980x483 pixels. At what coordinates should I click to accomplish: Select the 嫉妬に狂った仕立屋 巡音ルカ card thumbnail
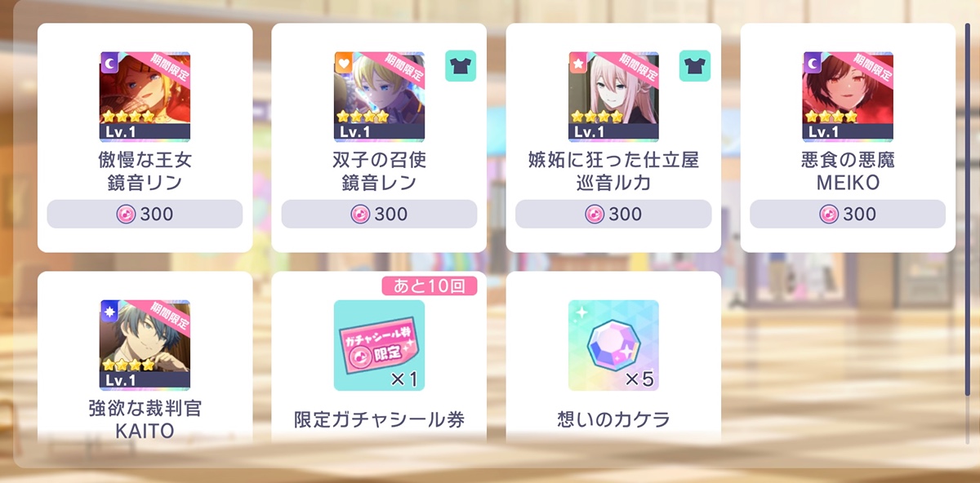point(613,97)
